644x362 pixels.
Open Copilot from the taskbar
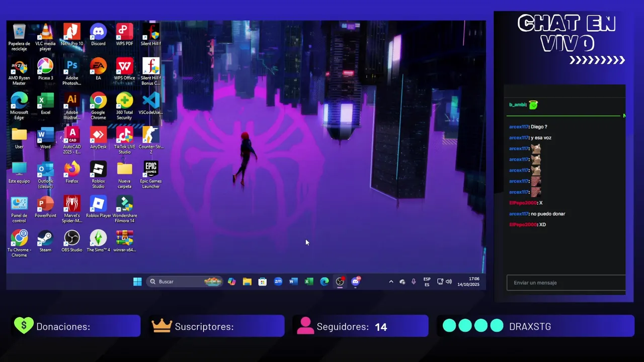231,282
